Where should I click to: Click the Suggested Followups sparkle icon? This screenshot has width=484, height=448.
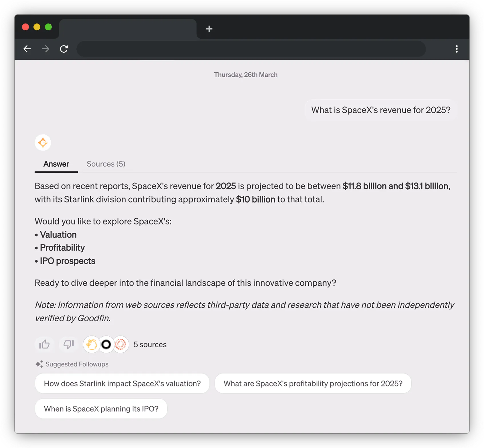point(39,364)
